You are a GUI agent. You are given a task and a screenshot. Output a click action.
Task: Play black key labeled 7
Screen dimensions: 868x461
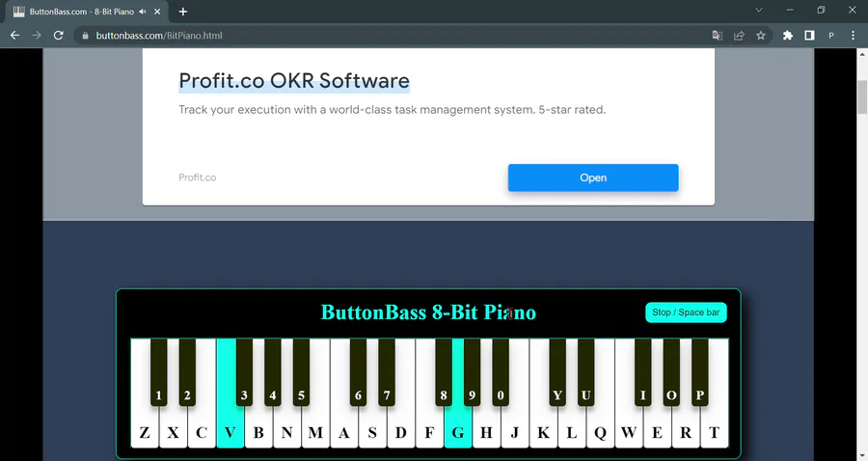coord(387,372)
